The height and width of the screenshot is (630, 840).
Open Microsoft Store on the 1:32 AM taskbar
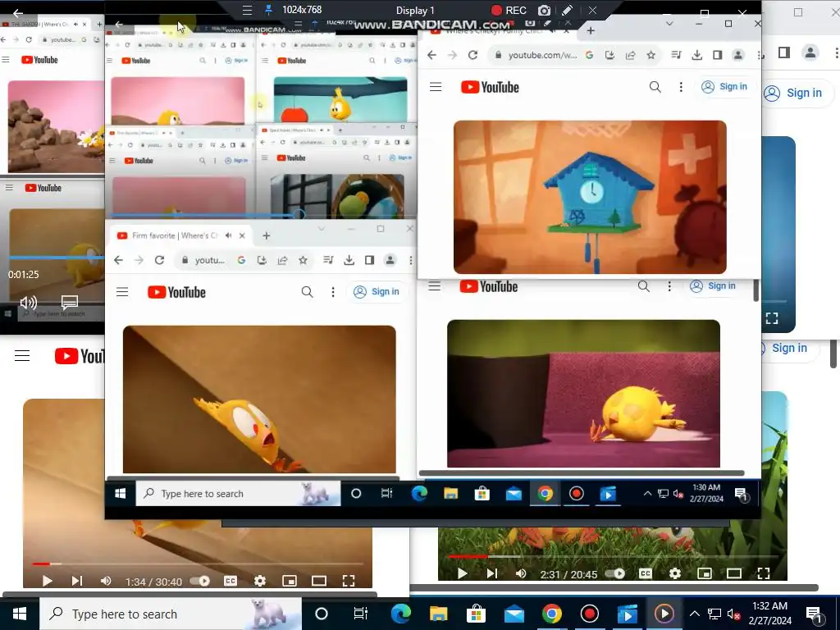point(475,614)
